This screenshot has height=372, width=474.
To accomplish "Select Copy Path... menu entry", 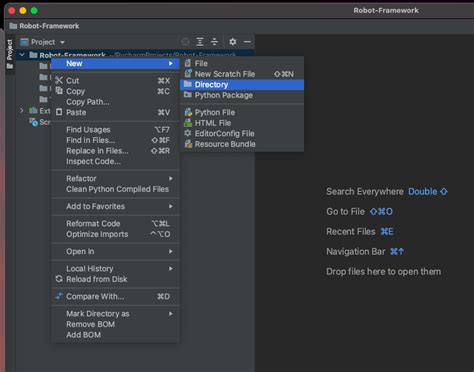I will tap(115, 102).
